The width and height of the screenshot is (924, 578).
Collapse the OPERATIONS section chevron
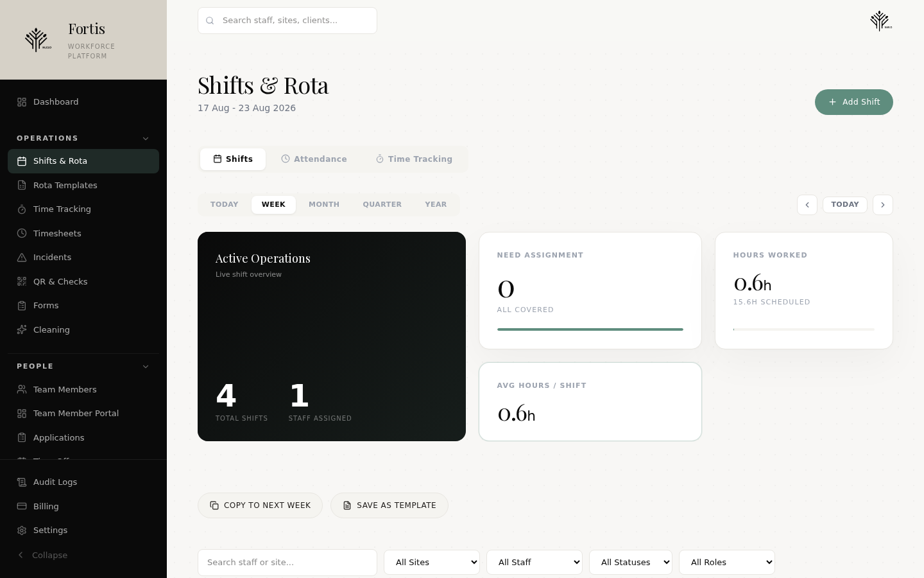(146, 139)
